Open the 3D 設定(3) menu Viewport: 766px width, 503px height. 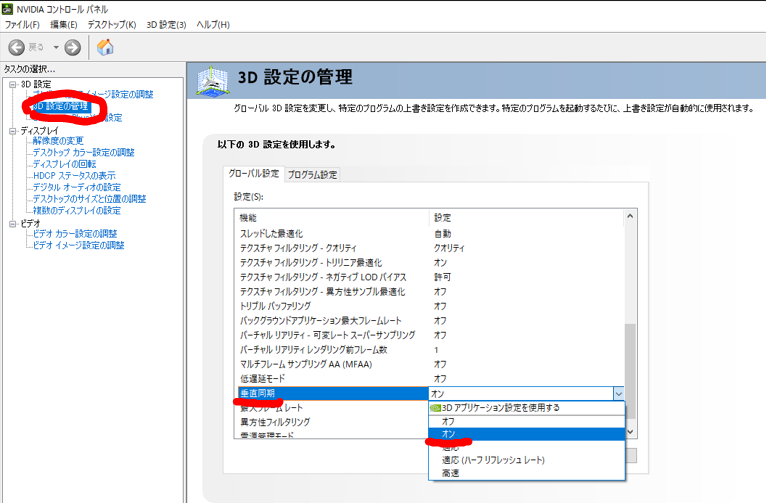[x=166, y=24]
